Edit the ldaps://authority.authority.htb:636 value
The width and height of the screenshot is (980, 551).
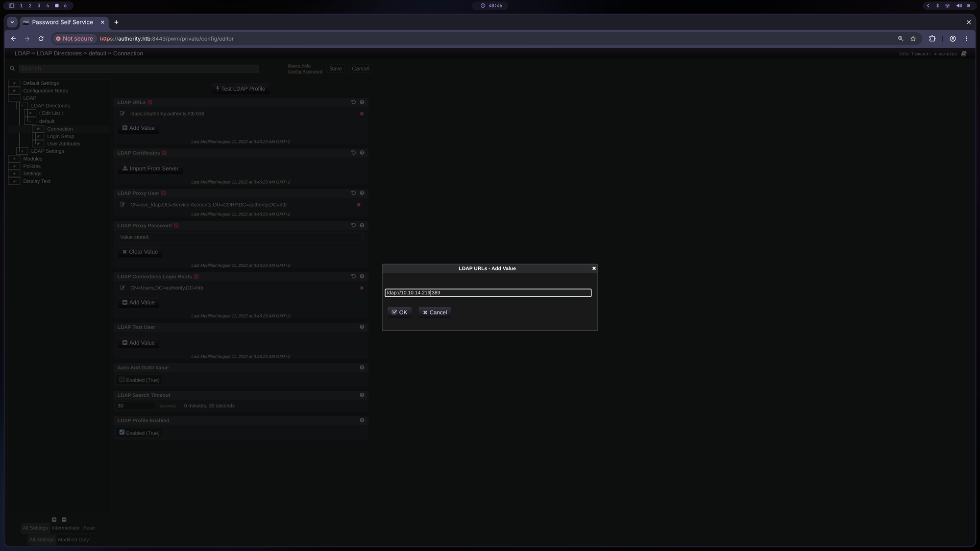[x=122, y=114]
